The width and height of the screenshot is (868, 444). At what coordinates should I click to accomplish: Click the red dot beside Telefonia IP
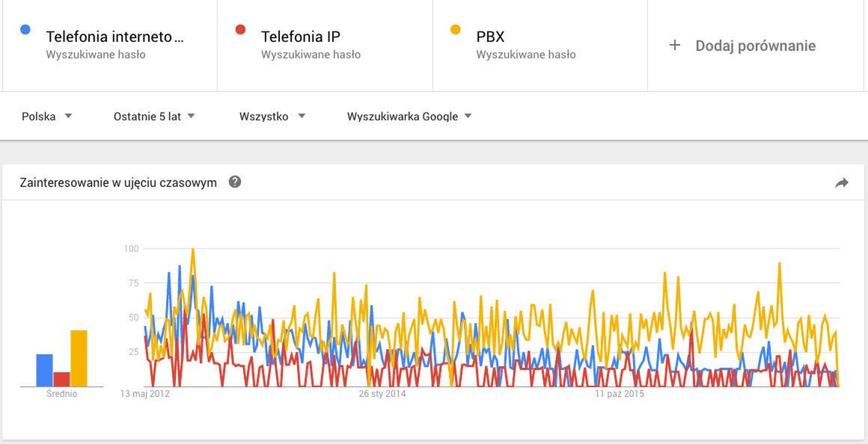coord(240,30)
